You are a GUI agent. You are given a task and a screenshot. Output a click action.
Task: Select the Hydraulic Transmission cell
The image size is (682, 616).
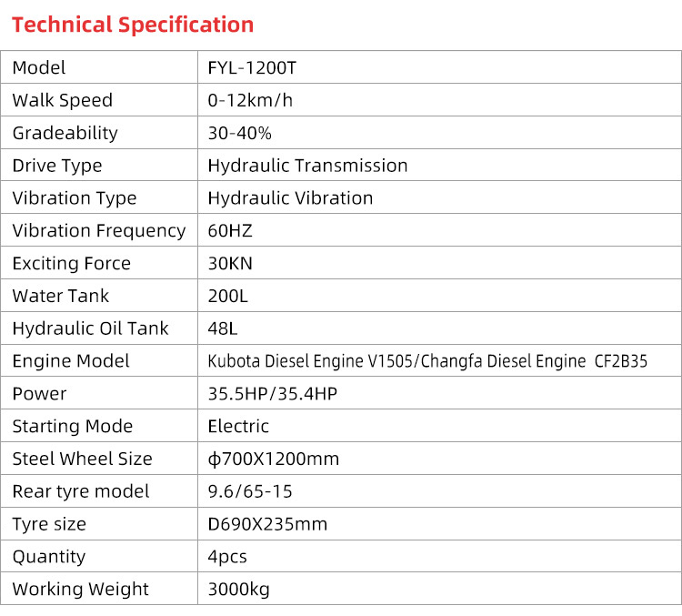[307, 166]
